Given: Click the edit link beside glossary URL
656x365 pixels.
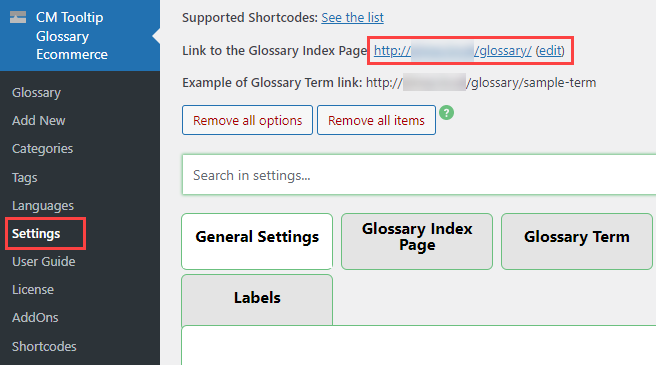Looking at the screenshot, I should coord(550,51).
